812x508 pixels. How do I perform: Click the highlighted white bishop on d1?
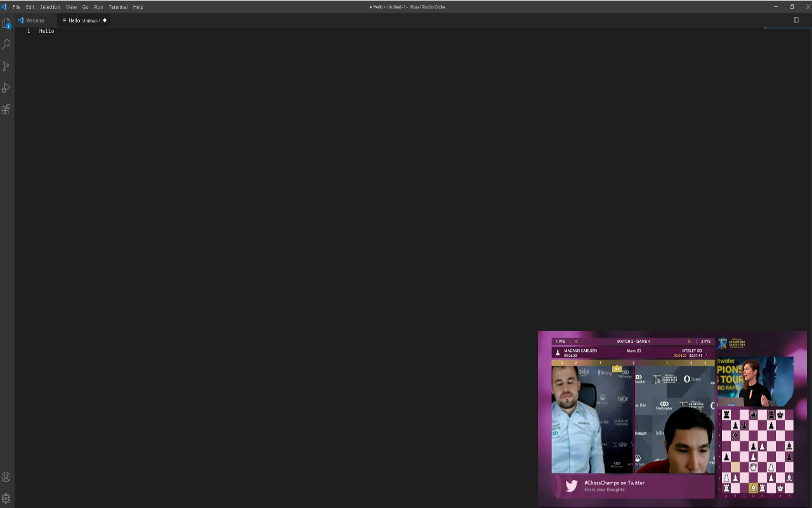click(x=753, y=488)
